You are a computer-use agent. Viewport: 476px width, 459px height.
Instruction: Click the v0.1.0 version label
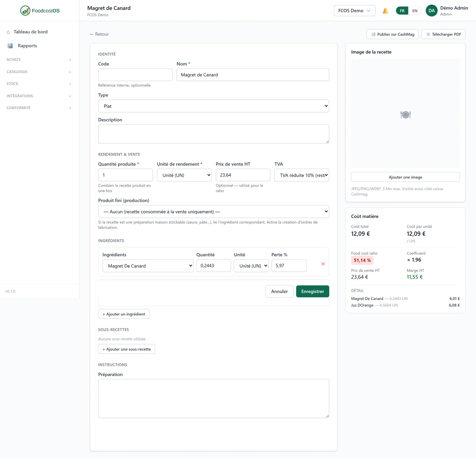tap(10, 291)
